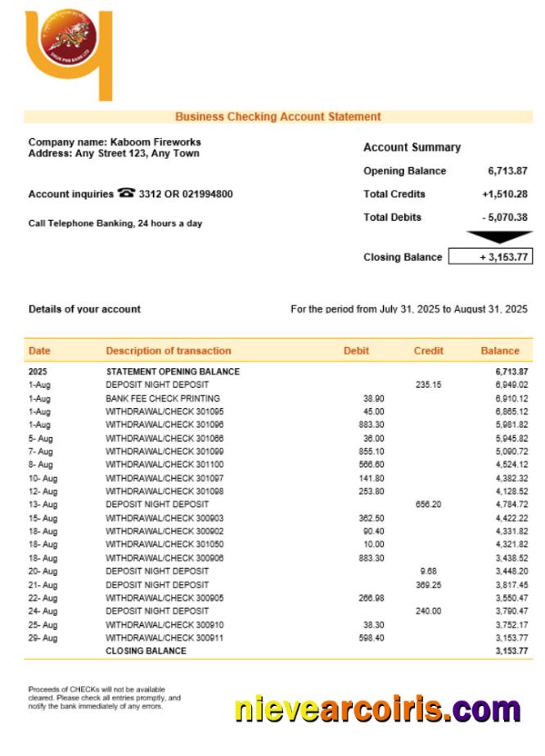The width and height of the screenshot is (545, 756).
Task: Click the nievearcoiris.com watermark link
Action: [x=377, y=709]
